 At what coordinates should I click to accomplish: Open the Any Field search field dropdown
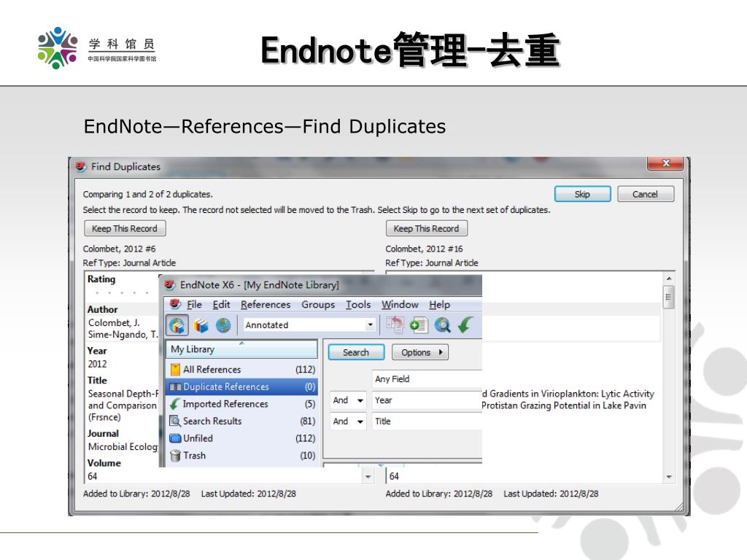[x=427, y=379]
